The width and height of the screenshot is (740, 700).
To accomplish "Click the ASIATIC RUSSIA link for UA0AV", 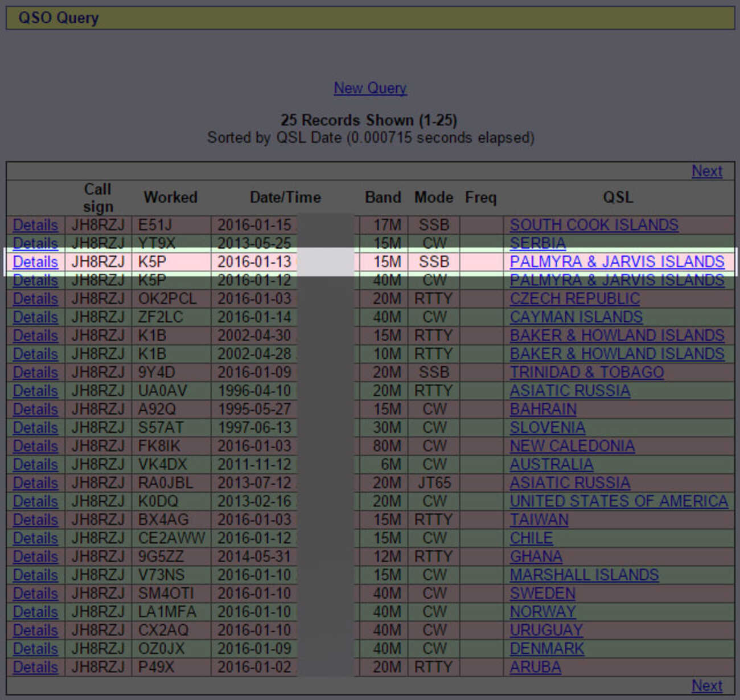I will coord(570,391).
